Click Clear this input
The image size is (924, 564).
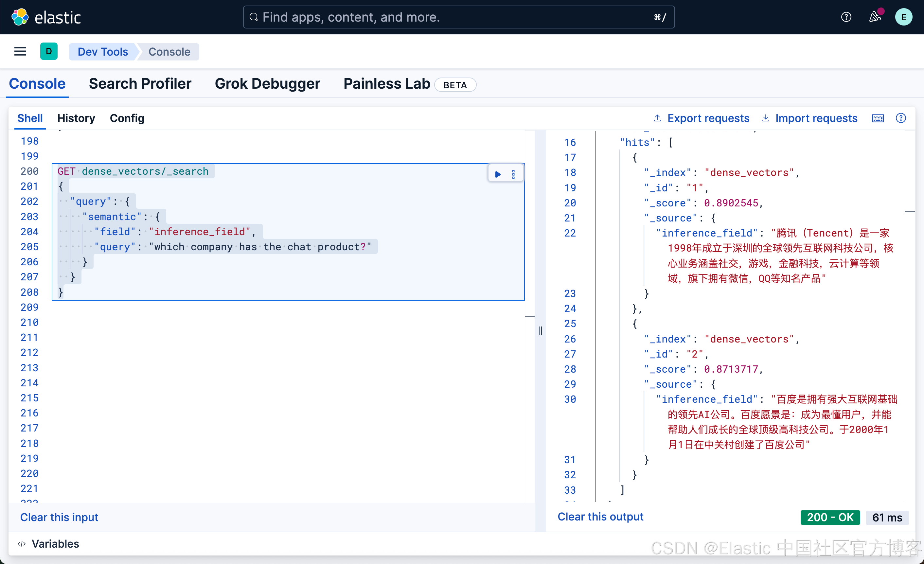click(x=59, y=517)
